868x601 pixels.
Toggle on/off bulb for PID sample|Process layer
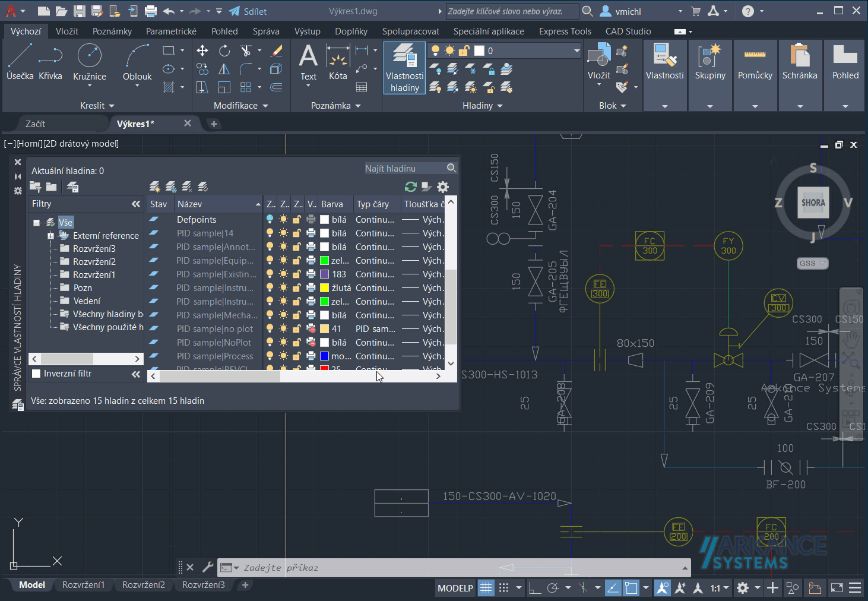coord(270,356)
